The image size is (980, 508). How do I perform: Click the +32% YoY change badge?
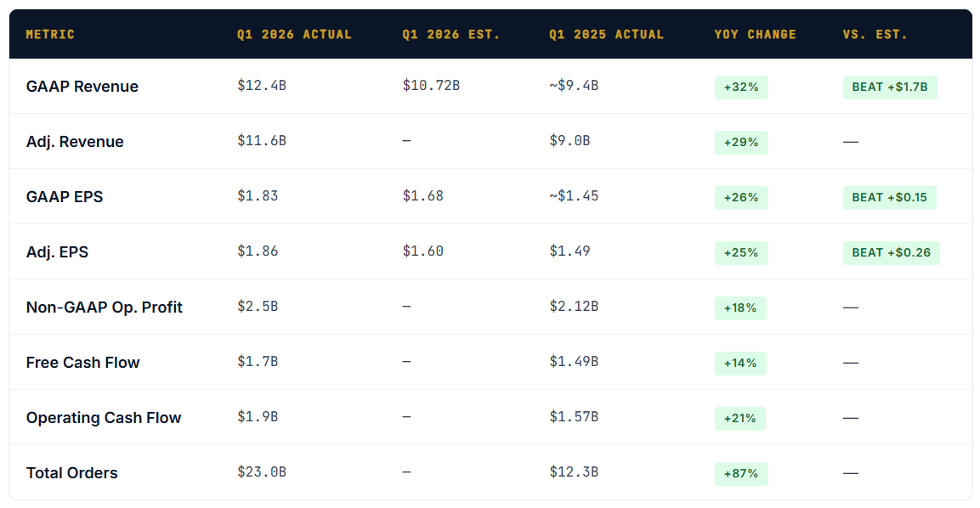coord(741,87)
